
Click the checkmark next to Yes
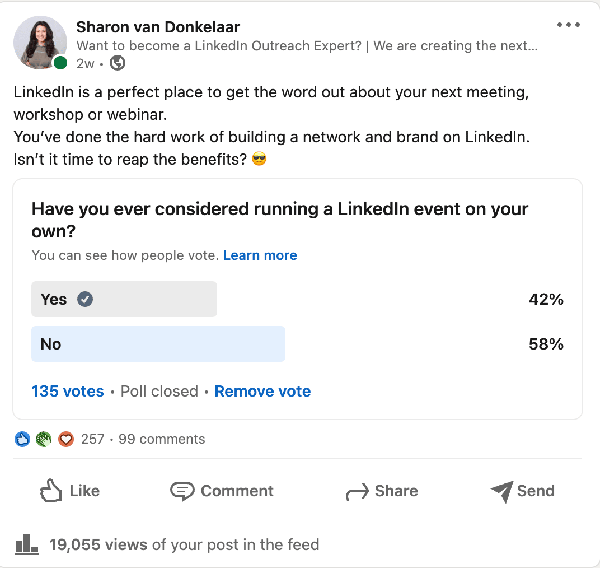[x=85, y=299]
